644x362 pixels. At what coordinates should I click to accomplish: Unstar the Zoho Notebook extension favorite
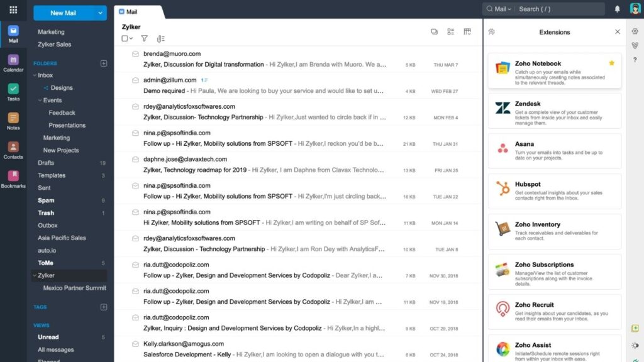click(611, 63)
